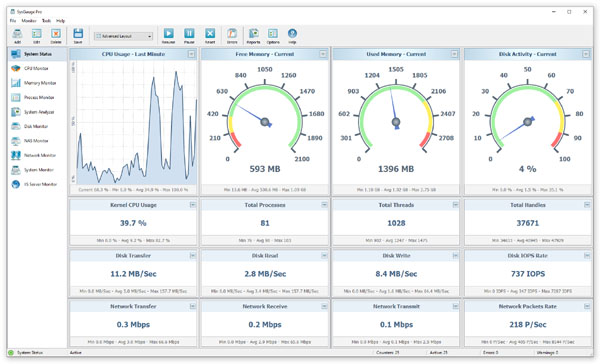This screenshot has height=364, width=600.
Task: Open the Tools menu
Action: point(46,21)
